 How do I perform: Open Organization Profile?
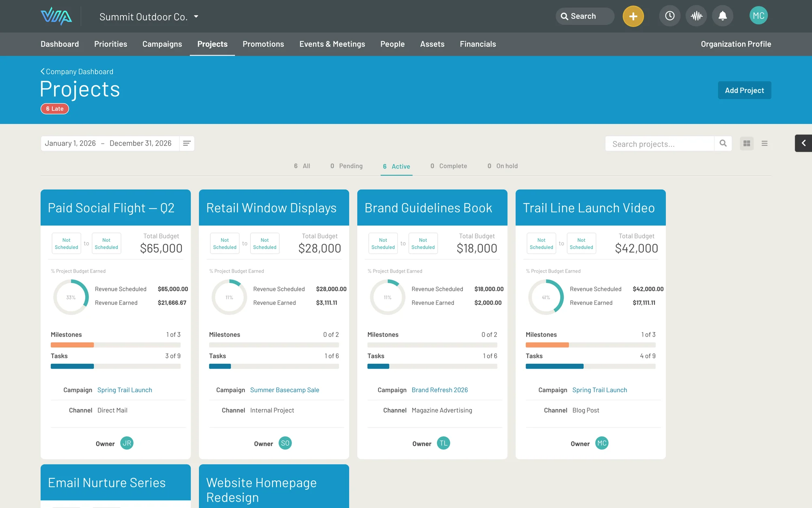[x=736, y=44]
